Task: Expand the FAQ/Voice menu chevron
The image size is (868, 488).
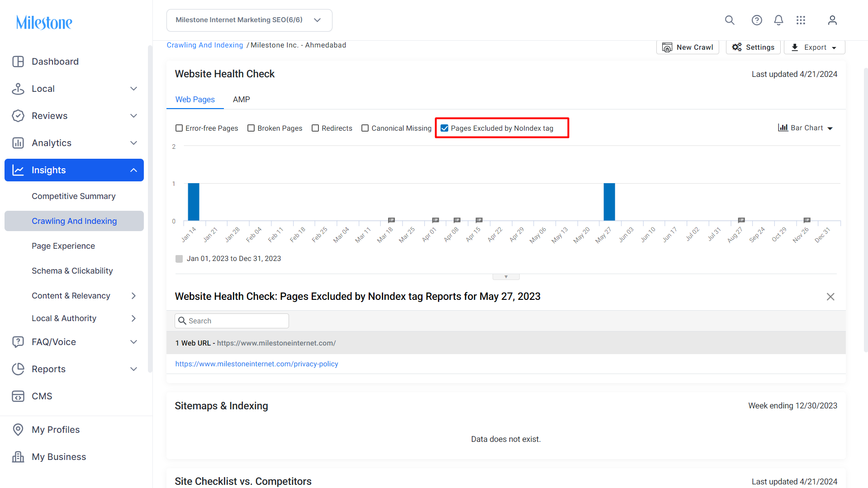Action: coord(133,342)
